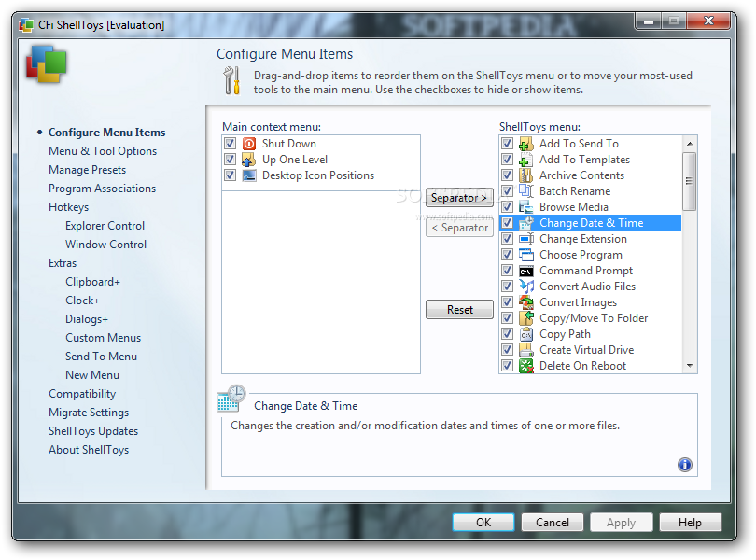Click the blue info icon in description box
The image size is (756, 560).
685,465
